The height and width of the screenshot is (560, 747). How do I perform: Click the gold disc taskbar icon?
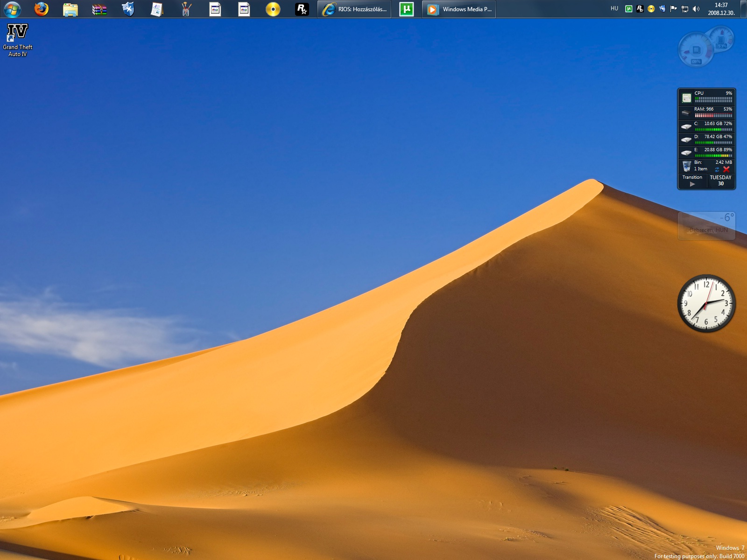[273, 9]
